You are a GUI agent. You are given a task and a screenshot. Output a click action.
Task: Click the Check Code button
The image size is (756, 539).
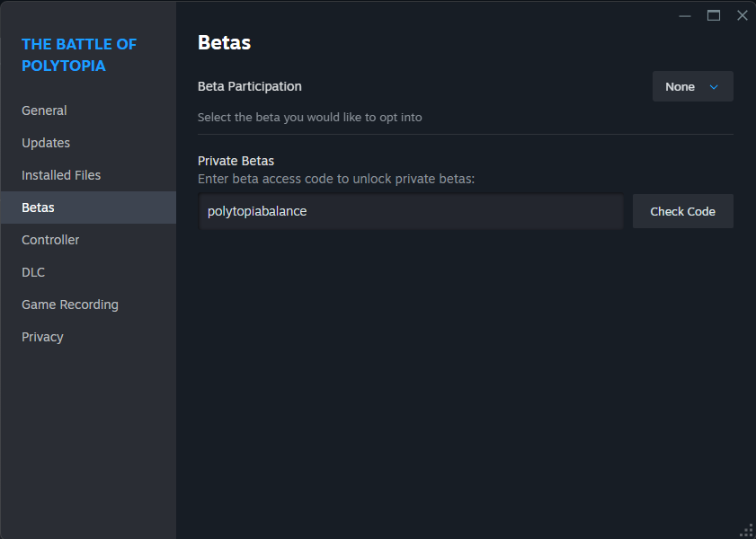click(682, 211)
